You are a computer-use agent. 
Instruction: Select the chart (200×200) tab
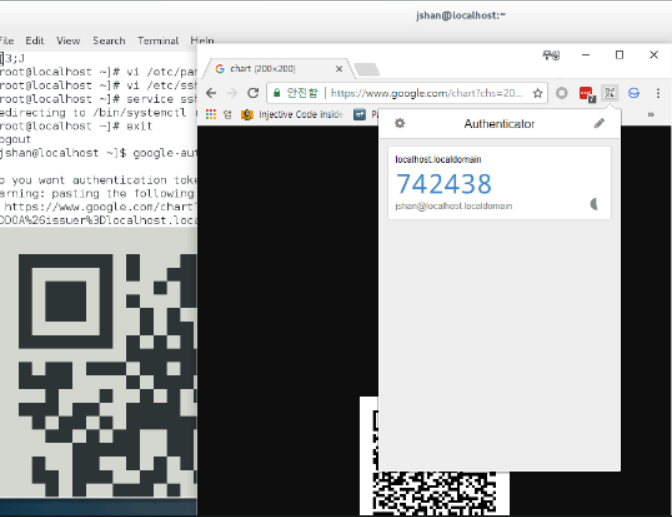[279, 69]
